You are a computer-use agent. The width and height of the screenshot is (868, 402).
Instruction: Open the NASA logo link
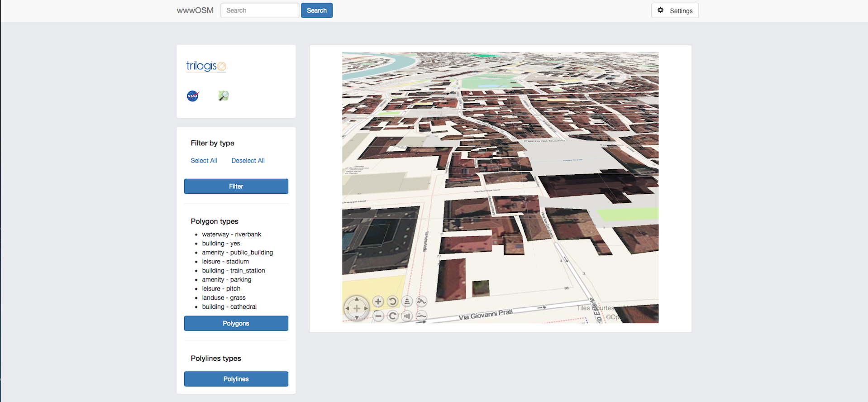(x=193, y=96)
